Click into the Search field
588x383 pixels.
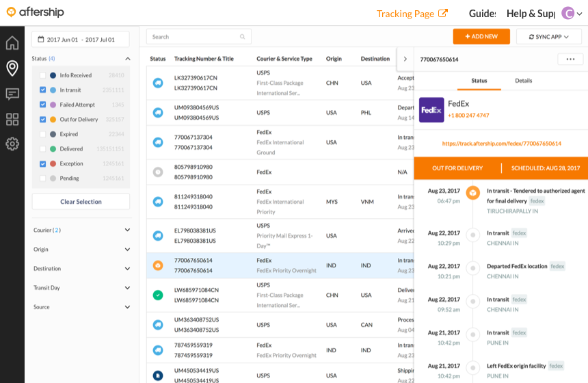click(199, 37)
